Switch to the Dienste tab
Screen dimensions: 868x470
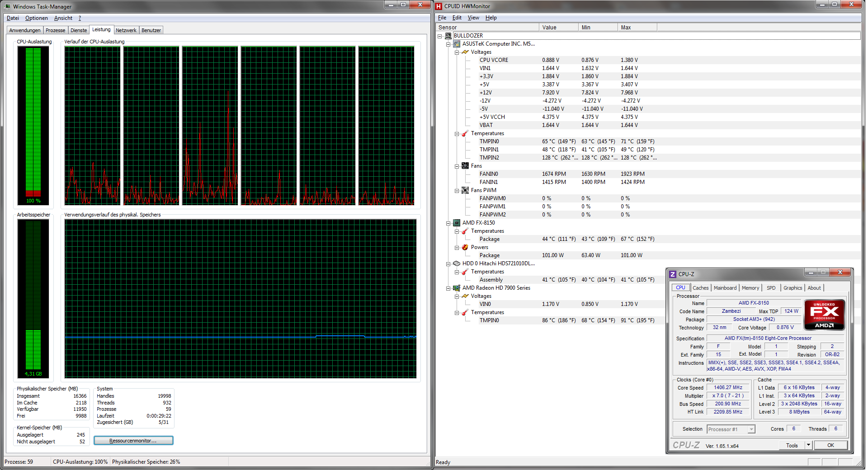[79, 30]
